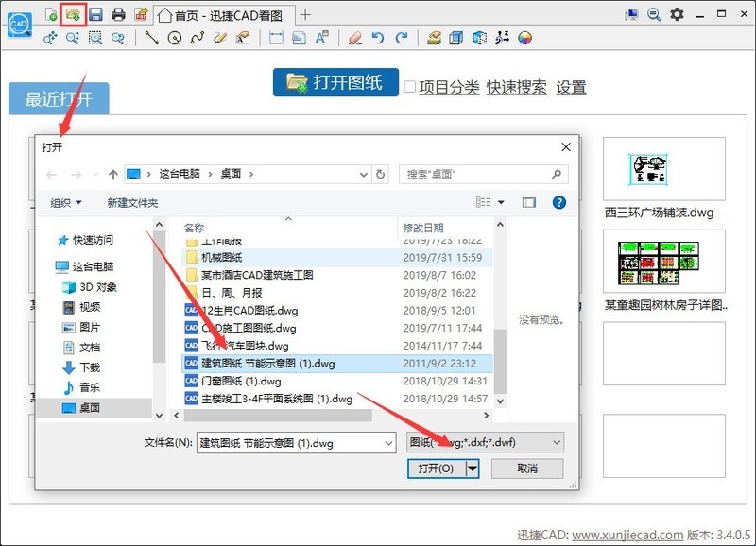Click the redo arrow icon
This screenshot has width=756, height=546.
click(402, 39)
